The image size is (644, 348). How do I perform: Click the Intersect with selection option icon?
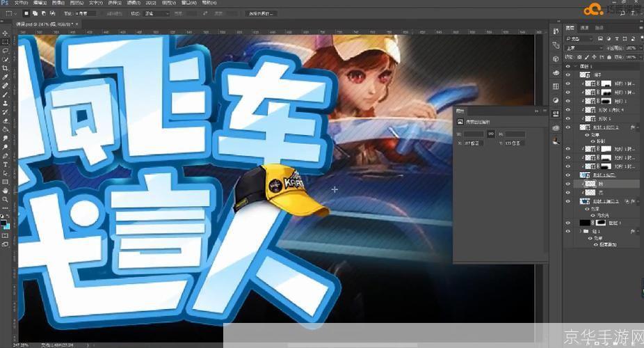53,13
